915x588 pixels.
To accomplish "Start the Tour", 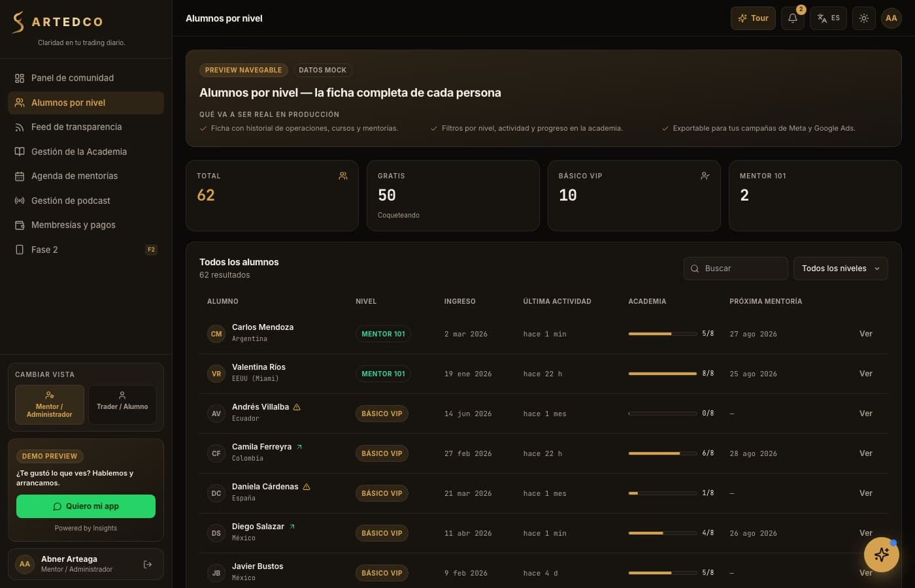I will click(x=753, y=18).
